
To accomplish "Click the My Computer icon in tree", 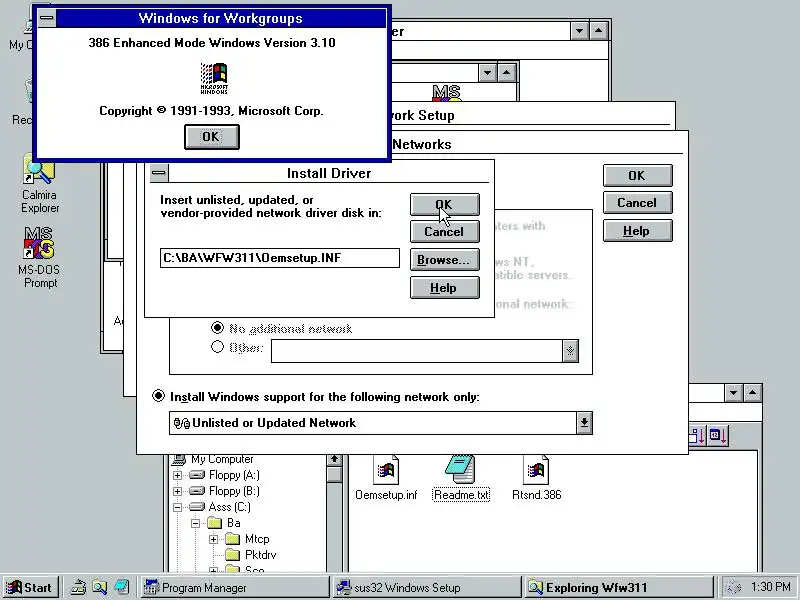I will (x=179, y=459).
